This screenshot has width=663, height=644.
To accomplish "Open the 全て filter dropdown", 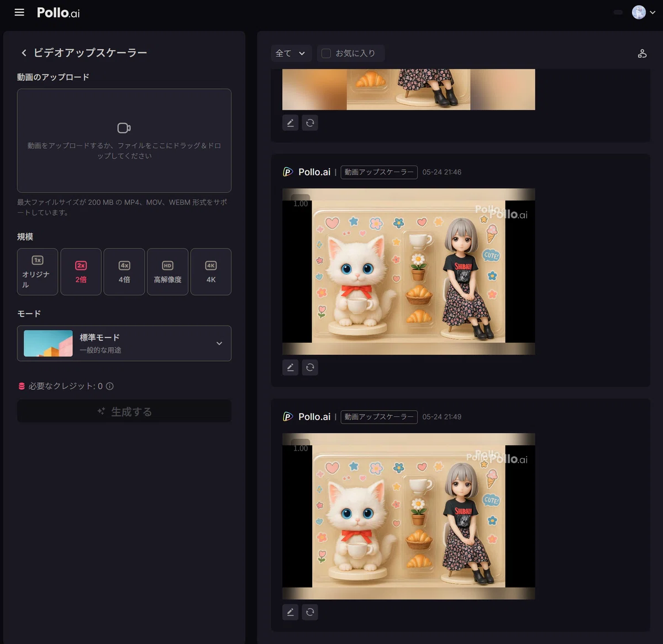I will pos(291,54).
